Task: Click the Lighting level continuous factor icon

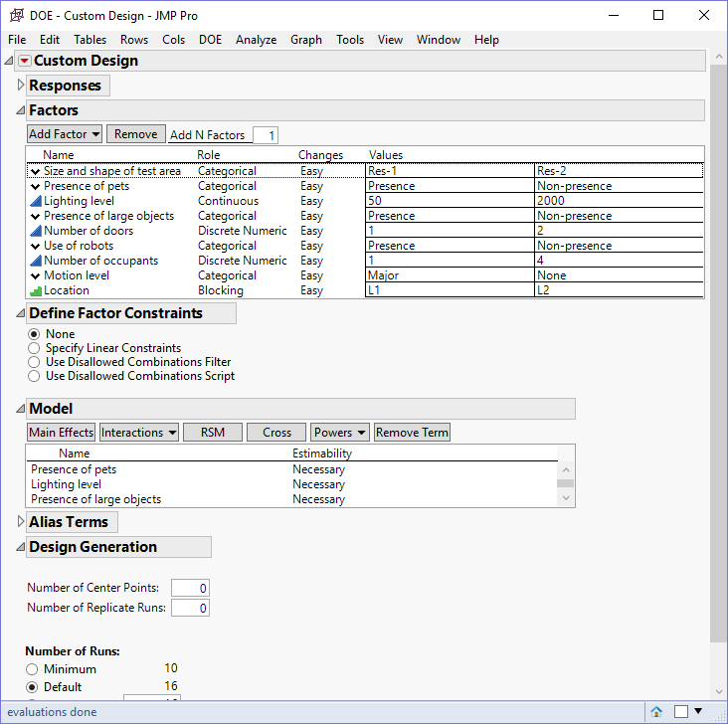Action: click(x=35, y=201)
